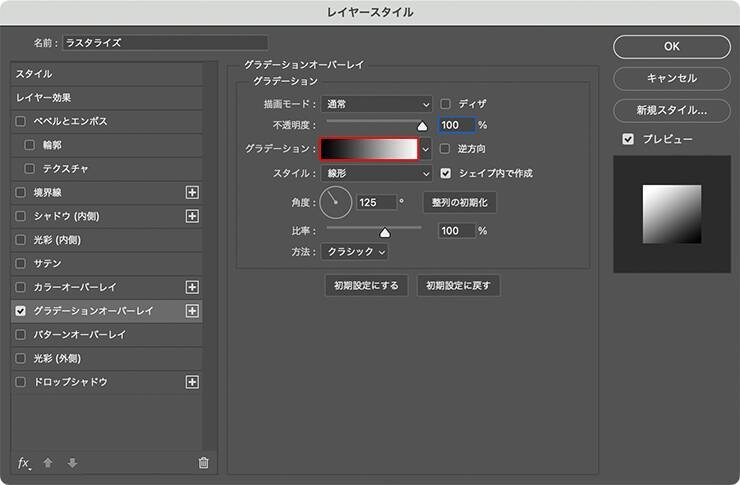Click the trash delete effect icon
The width and height of the screenshot is (740, 485).
click(203, 462)
